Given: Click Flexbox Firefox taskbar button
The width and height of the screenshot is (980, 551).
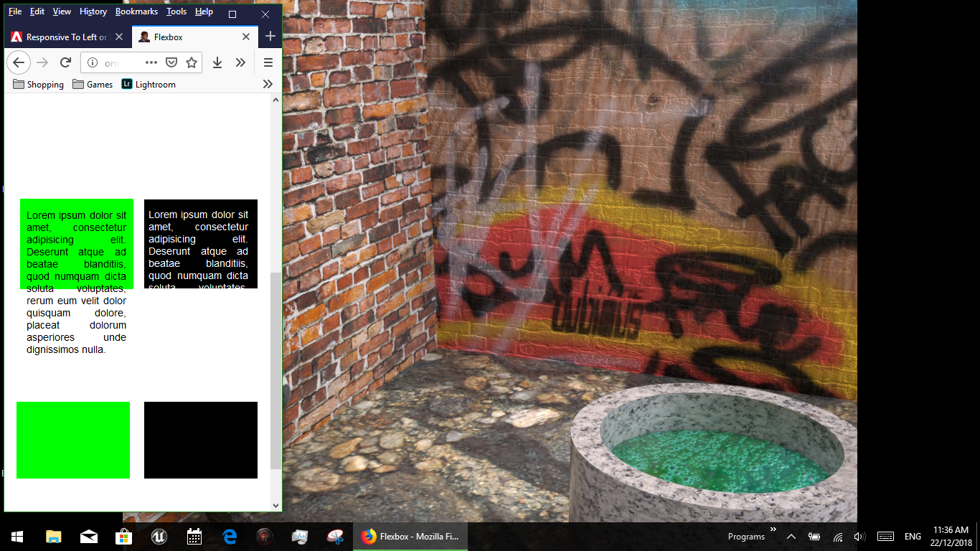Looking at the screenshot, I should (x=410, y=537).
